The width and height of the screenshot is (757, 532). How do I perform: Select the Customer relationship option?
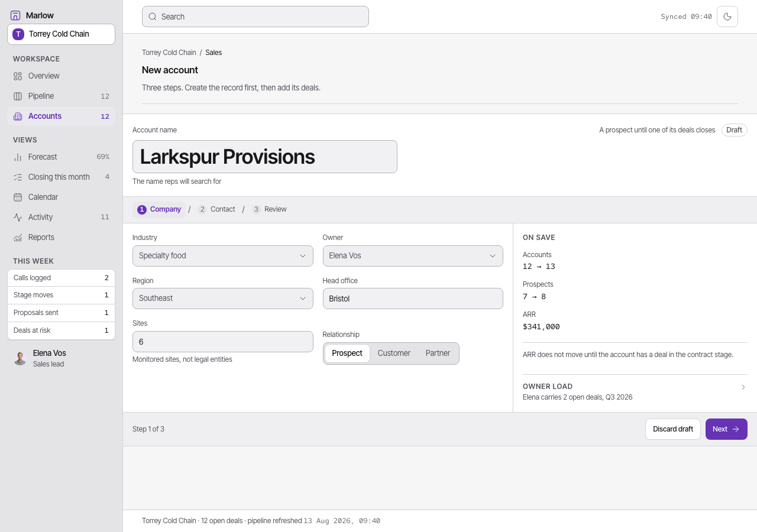[394, 353]
